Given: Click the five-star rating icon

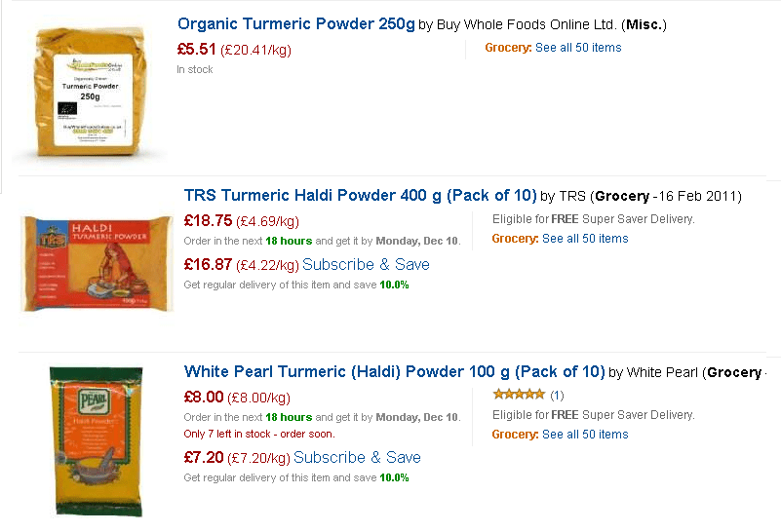Looking at the screenshot, I should (519, 395).
